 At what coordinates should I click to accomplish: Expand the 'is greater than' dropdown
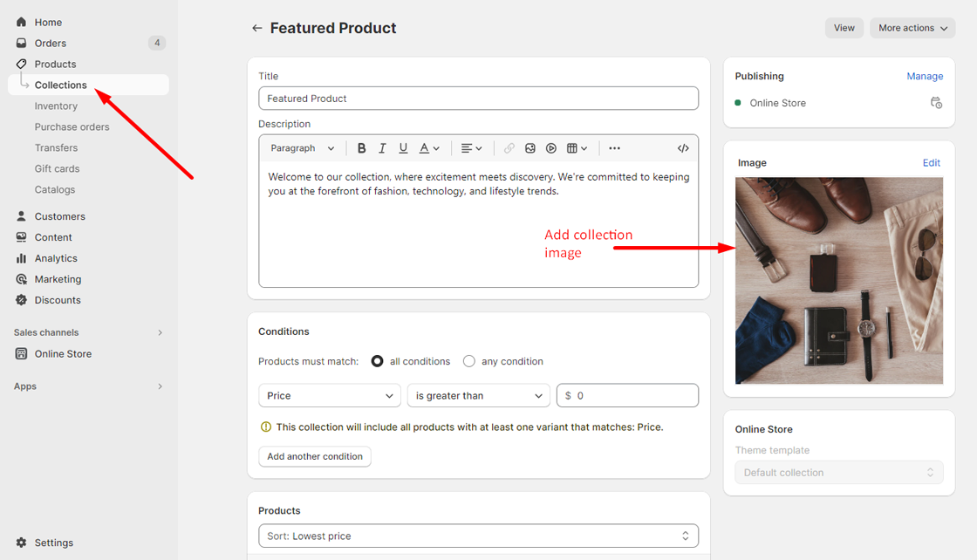(478, 395)
